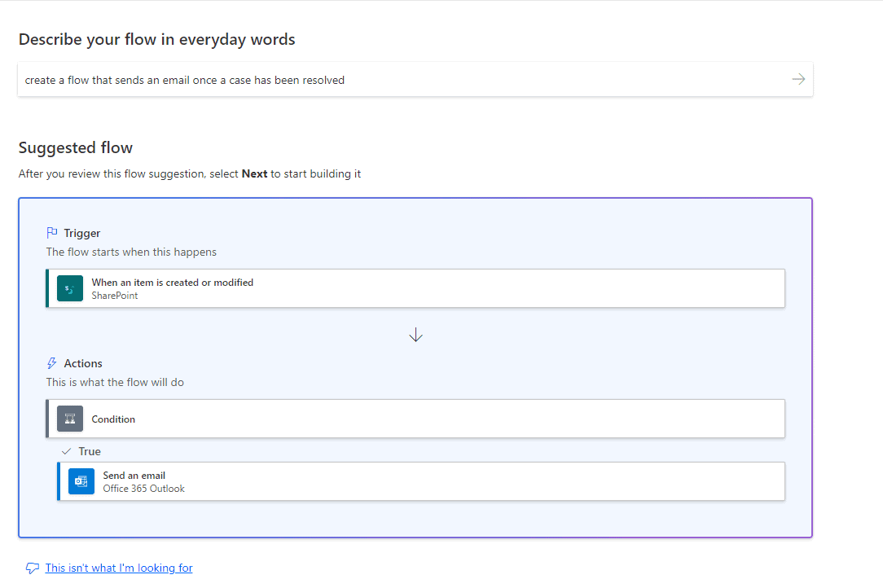Click the bold 'Next' word in the instructions

[254, 174]
